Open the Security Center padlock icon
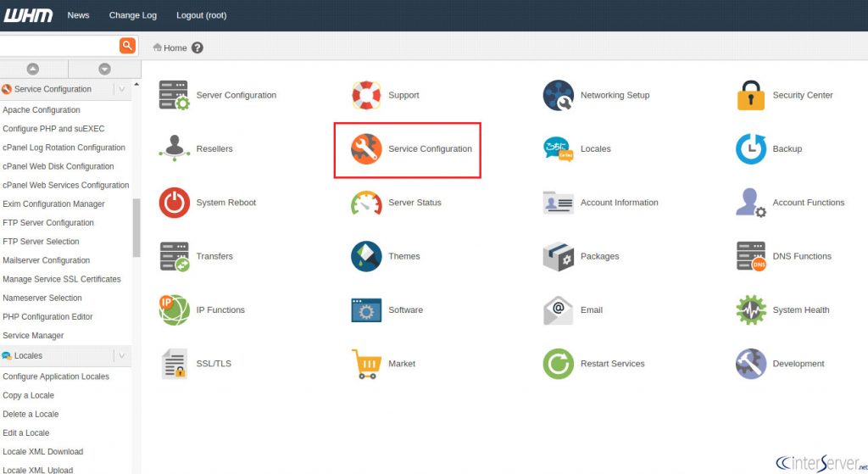This screenshot has height=474, width=868. pyautogui.click(x=751, y=95)
